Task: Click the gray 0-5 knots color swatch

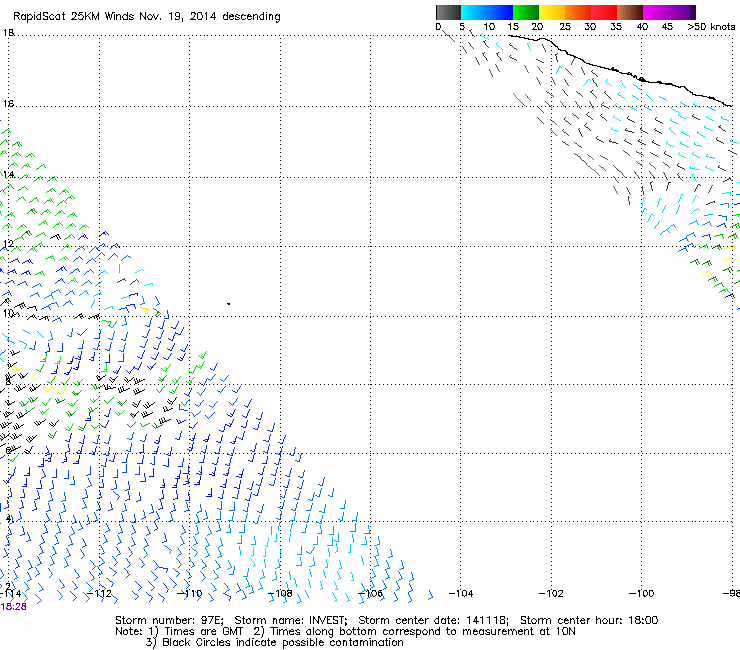Action: point(448,12)
